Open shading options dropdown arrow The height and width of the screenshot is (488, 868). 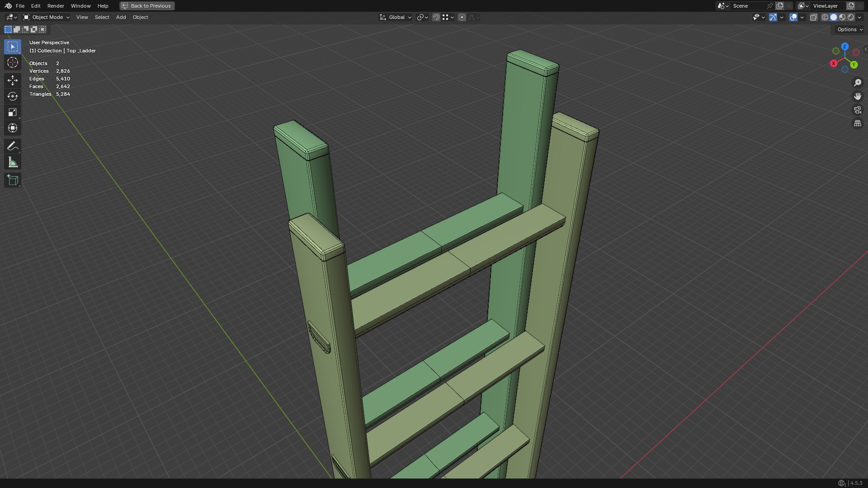859,17
